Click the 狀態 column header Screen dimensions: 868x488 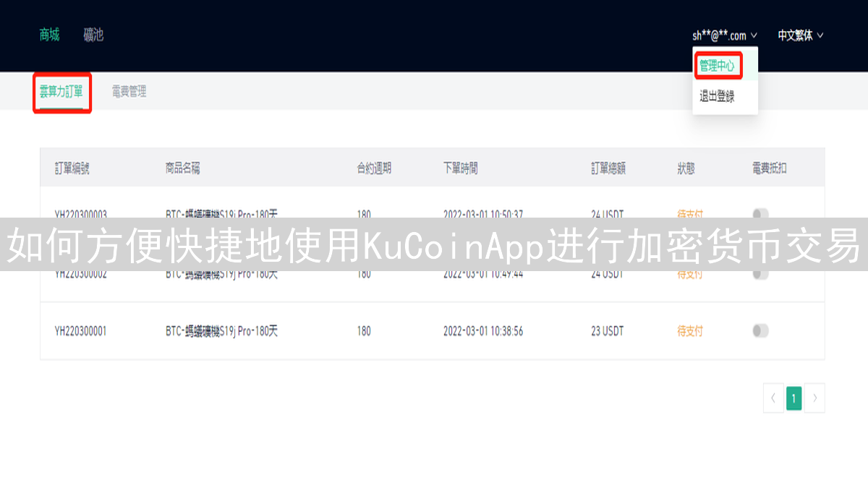pyautogui.click(x=686, y=168)
